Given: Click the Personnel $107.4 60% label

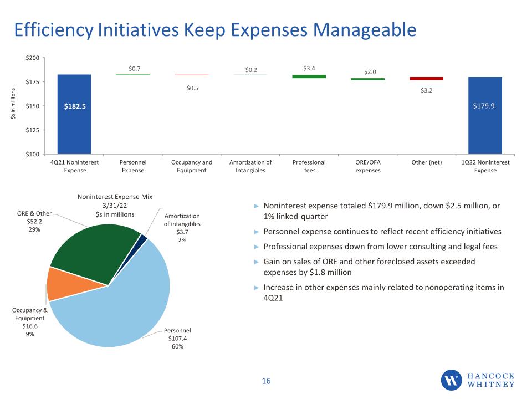Looking at the screenshot, I should point(177,338).
